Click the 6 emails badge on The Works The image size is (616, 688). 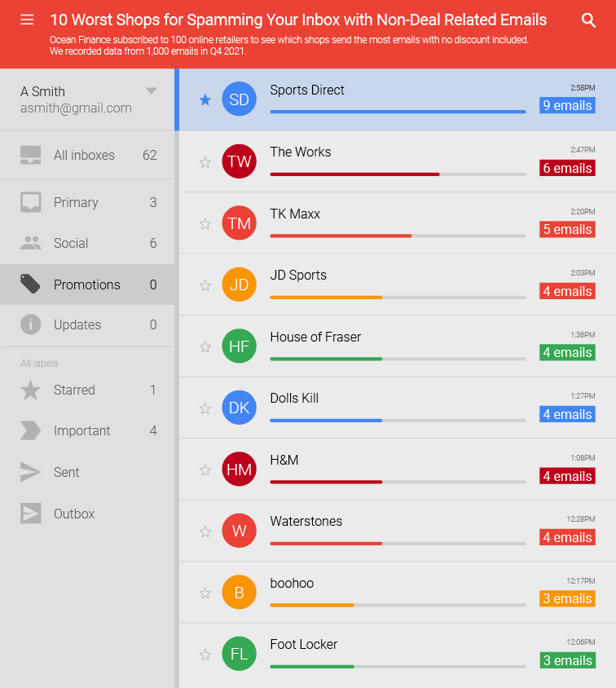pyautogui.click(x=567, y=168)
